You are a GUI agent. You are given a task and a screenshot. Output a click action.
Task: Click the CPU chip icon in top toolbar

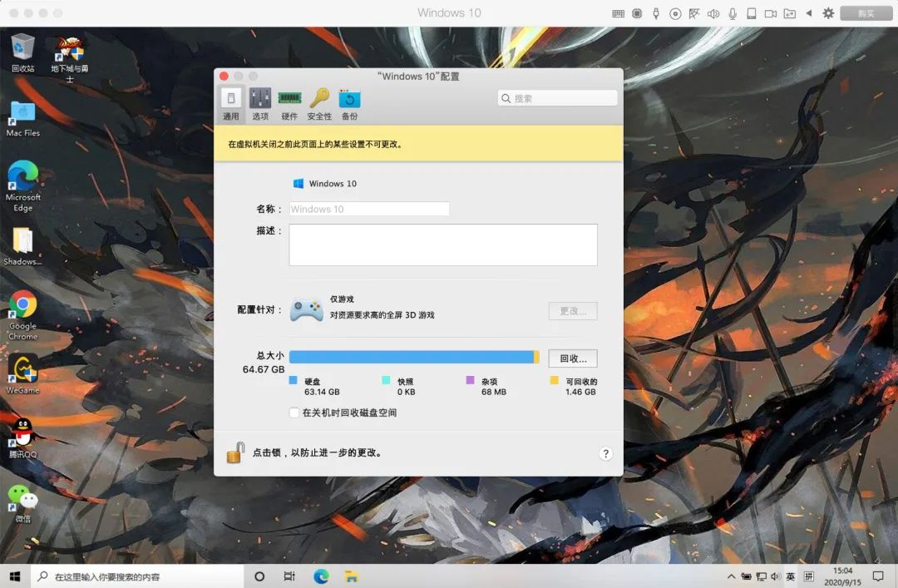[x=637, y=13]
